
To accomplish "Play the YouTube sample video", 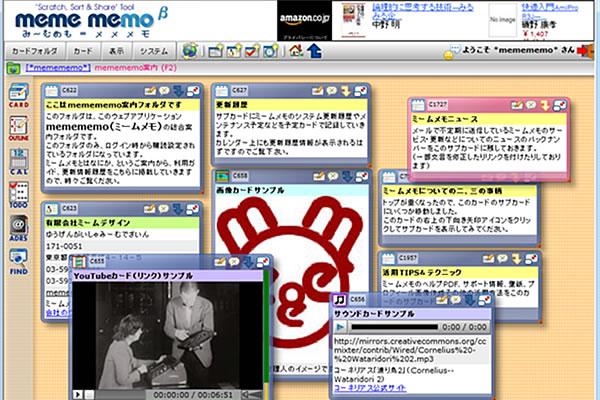I will pyautogui.click(x=79, y=394).
